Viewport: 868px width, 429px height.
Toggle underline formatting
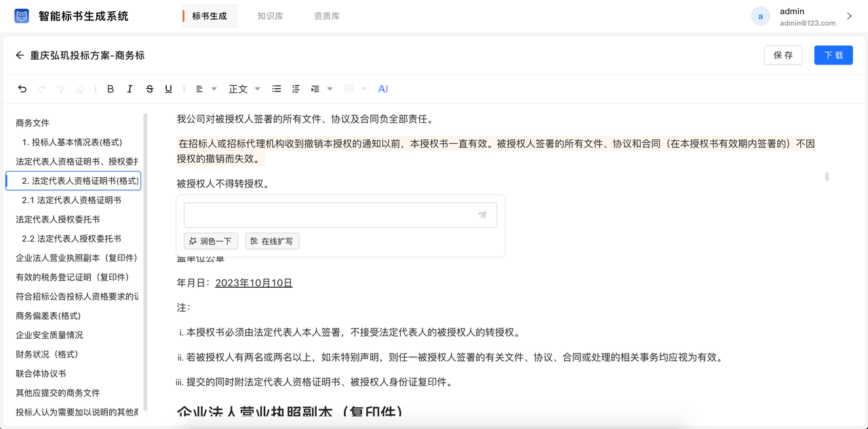[169, 89]
